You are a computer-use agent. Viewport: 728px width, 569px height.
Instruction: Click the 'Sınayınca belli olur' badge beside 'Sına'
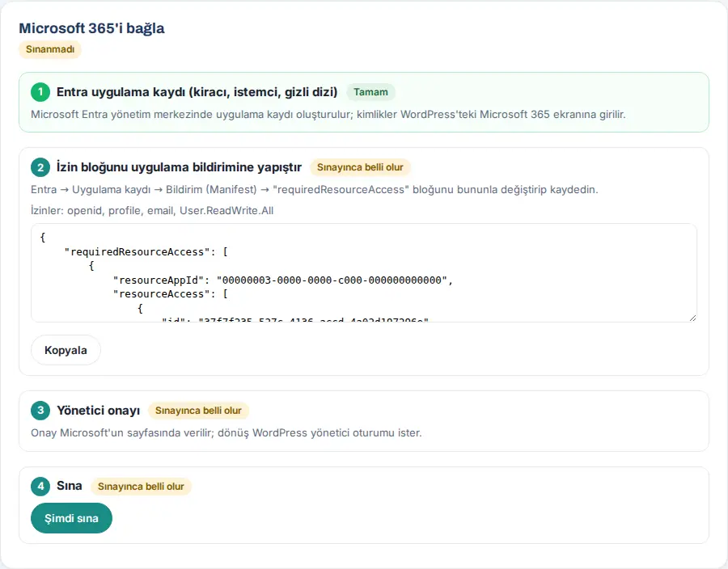(141, 487)
